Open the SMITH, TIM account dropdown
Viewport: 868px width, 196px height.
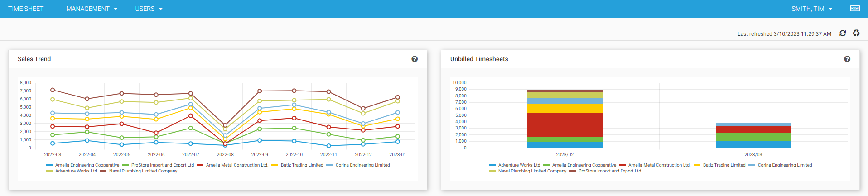pos(812,9)
